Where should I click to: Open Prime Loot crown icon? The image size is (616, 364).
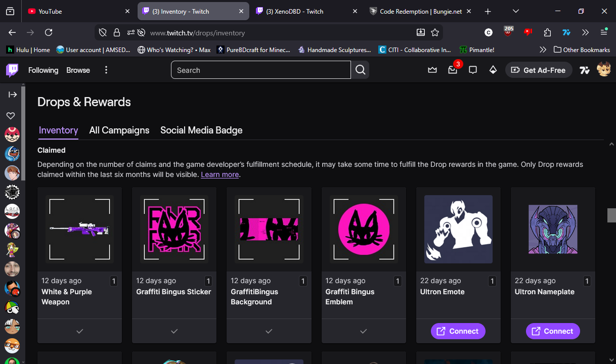coord(432,70)
